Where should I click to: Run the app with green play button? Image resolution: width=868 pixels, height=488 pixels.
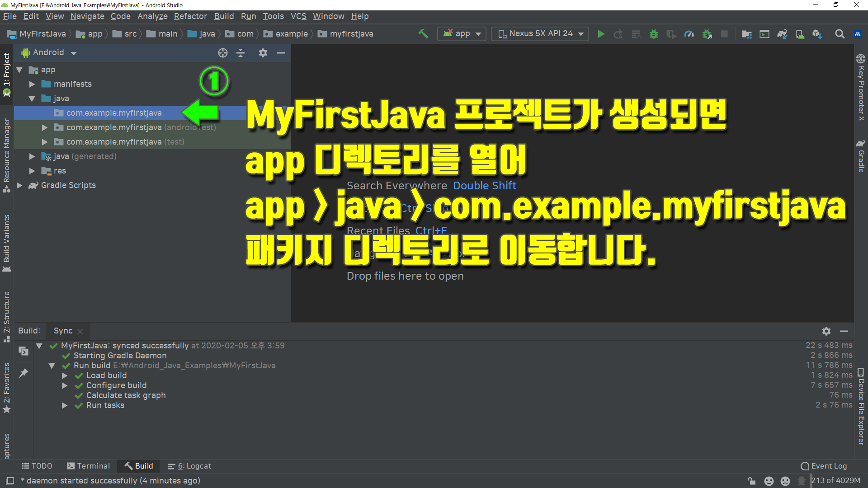(601, 34)
